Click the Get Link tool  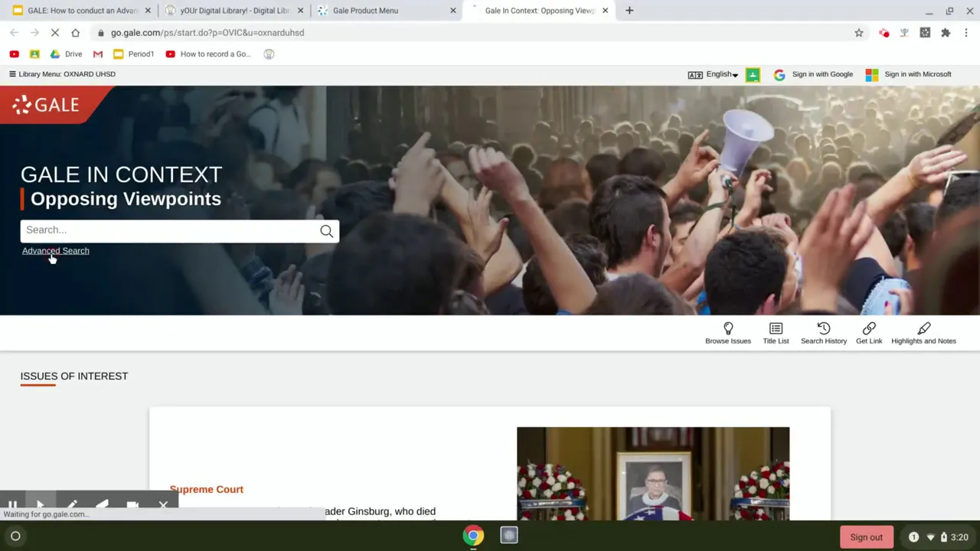click(869, 334)
